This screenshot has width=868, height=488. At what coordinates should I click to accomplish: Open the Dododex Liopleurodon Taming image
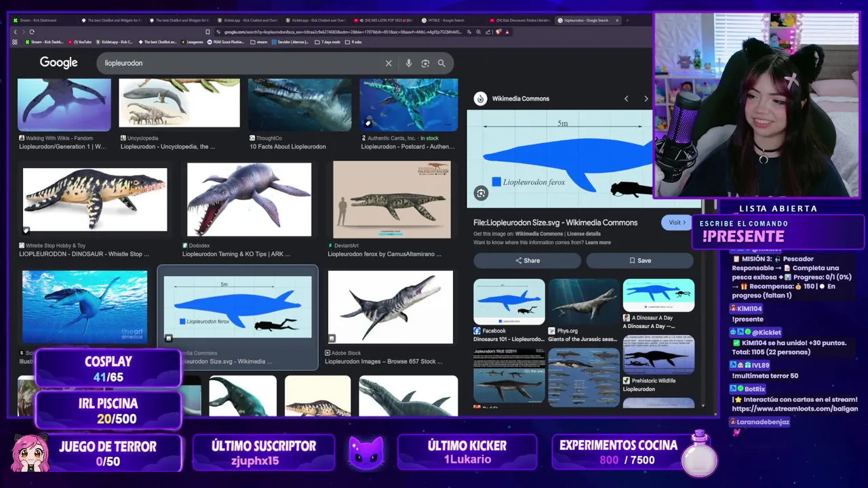click(249, 199)
